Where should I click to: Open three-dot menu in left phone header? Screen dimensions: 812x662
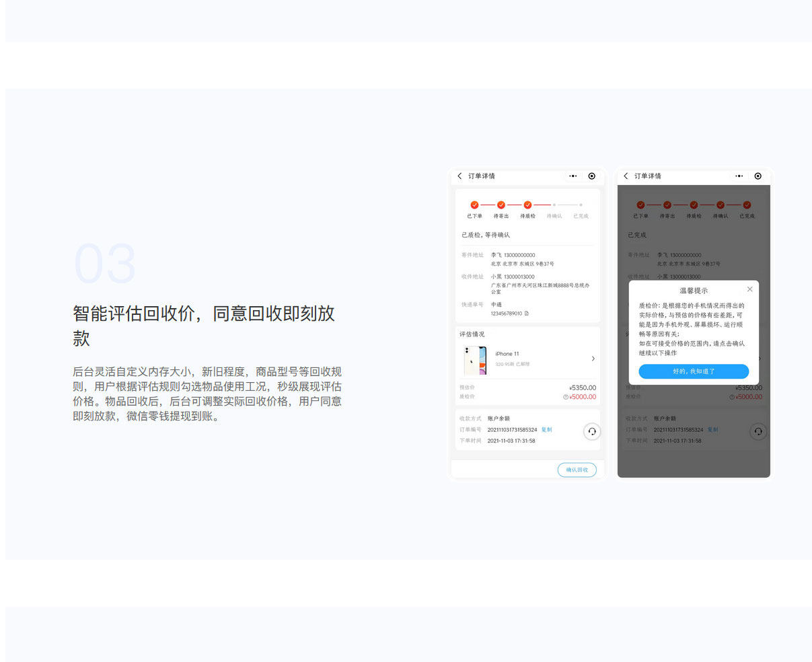[x=573, y=176]
